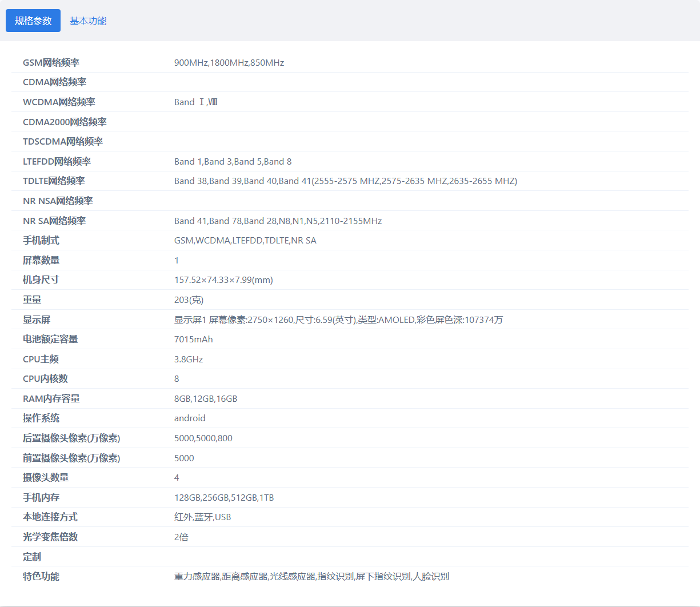Click the 3.8GHz value
Screen dimensions: 700x607
click(x=189, y=359)
